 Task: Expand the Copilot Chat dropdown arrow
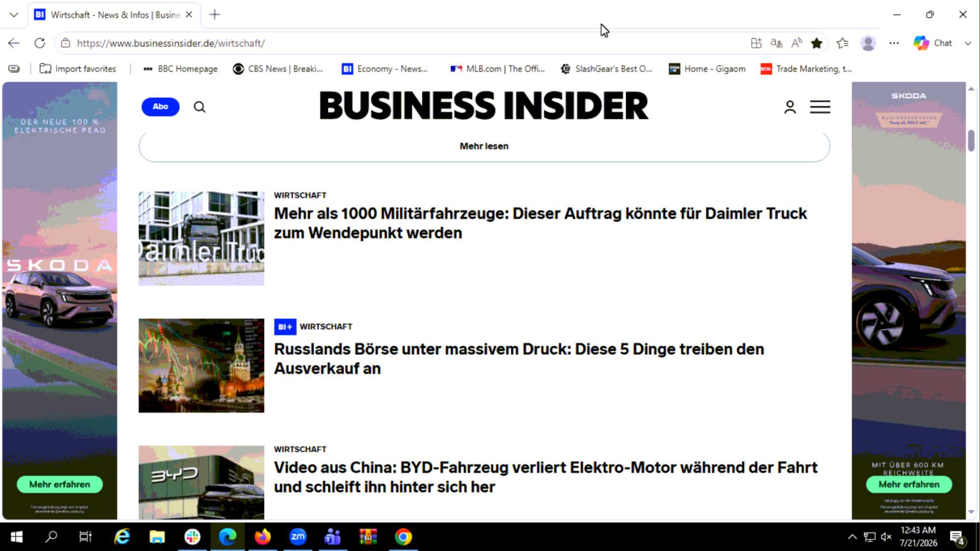tap(968, 43)
